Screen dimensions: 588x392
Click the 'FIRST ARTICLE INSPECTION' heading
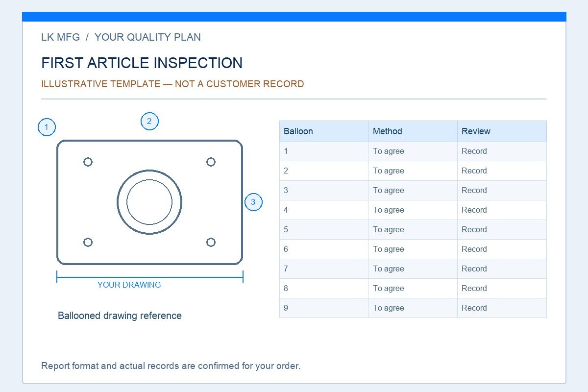pyautogui.click(x=142, y=63)
